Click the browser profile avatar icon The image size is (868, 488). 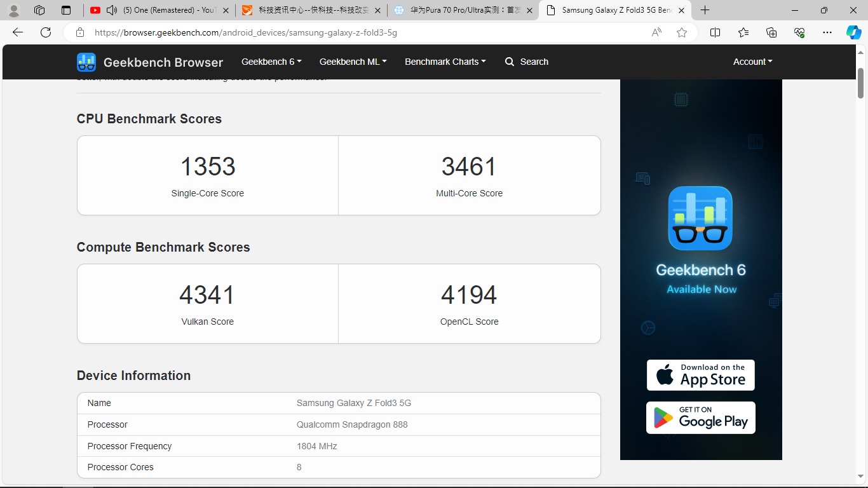[13, 10]
